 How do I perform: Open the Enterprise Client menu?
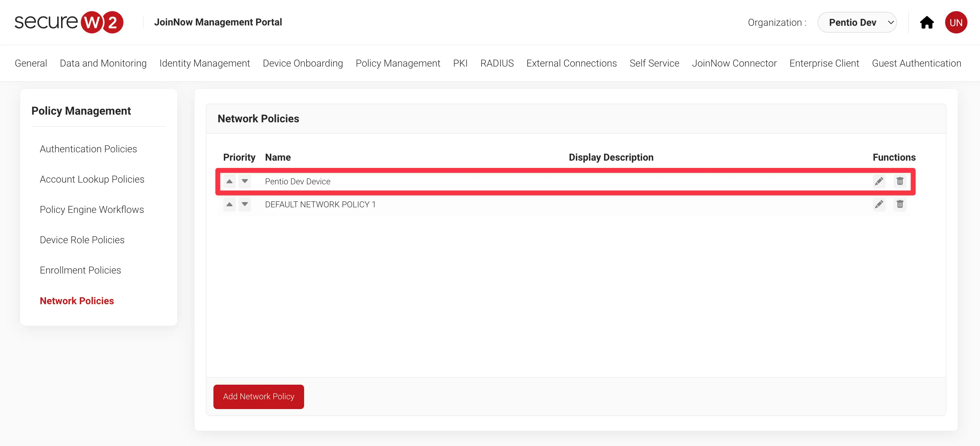(824, 63)
